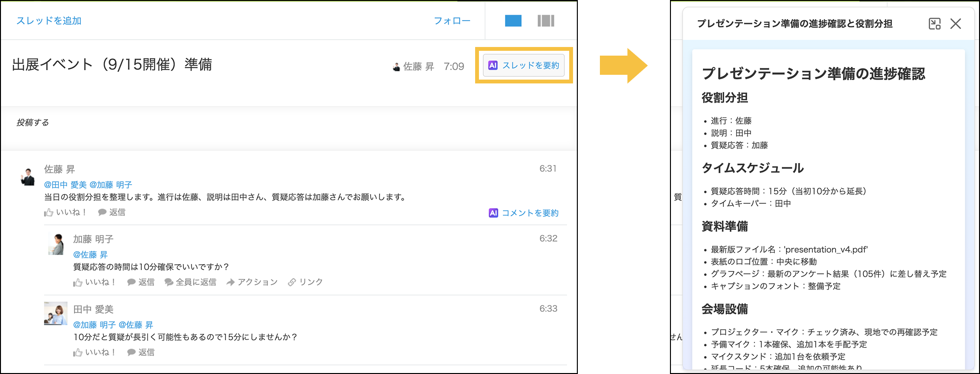Click the フォロー link
The height and width of the screenshot is (374, 980).
coord(452,21)
